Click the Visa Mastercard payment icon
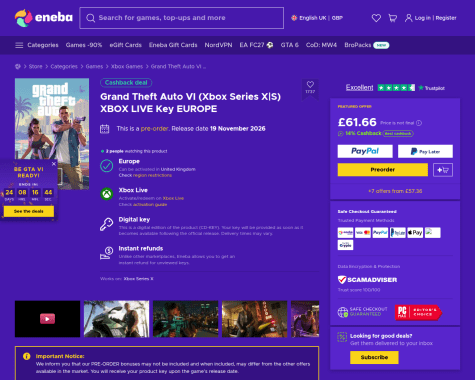 [363, 232]
